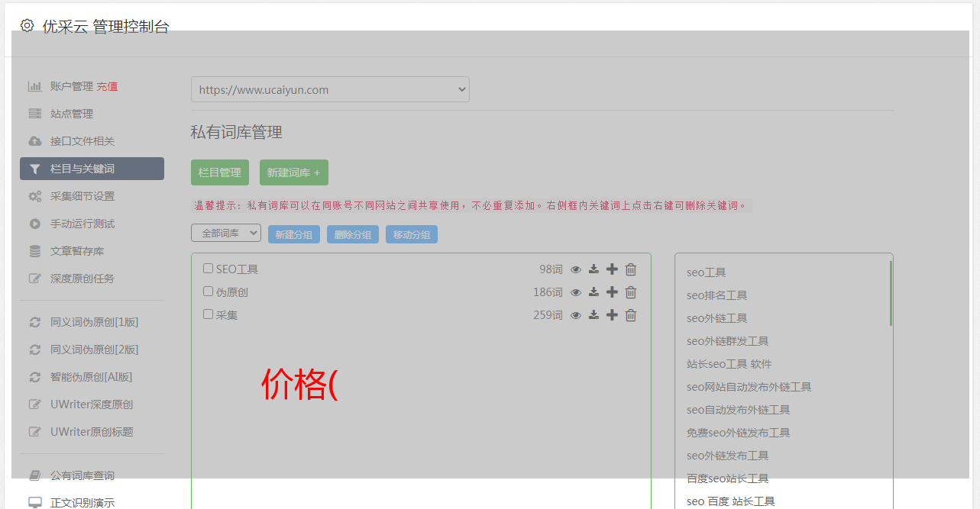The height and width of the screenshot is (509, 980).
Task: Open 公有词库查询 menu item
Action: tap(82, 475)
